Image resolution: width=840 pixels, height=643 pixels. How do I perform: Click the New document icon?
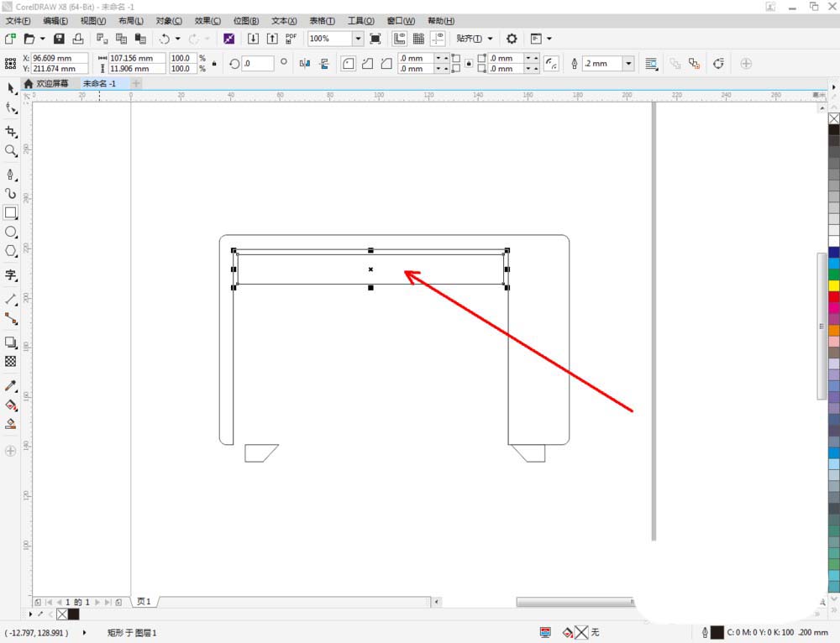(10, 39)
